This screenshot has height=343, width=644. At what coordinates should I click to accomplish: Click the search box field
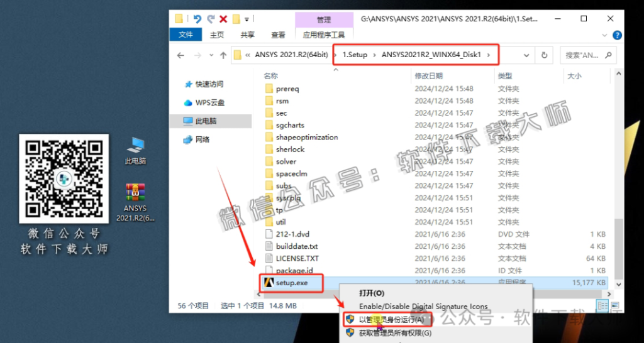click(x=588, y=55)
